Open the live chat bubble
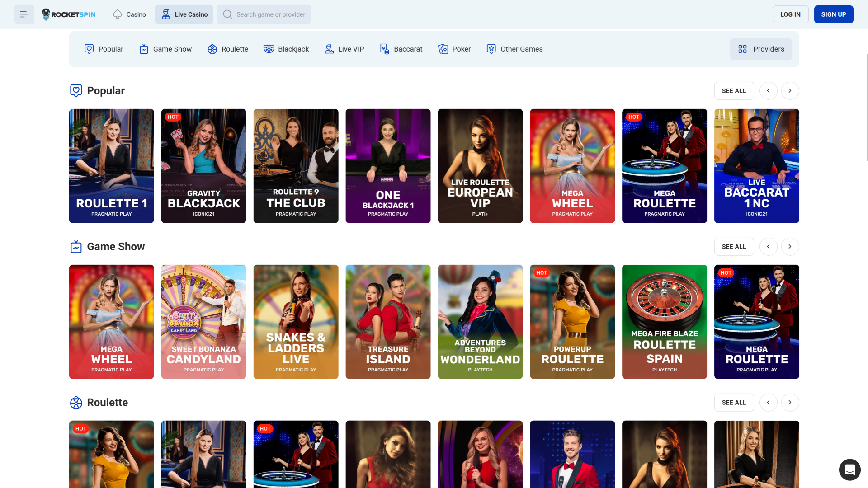The image size is (868, 488). [850, 470]
